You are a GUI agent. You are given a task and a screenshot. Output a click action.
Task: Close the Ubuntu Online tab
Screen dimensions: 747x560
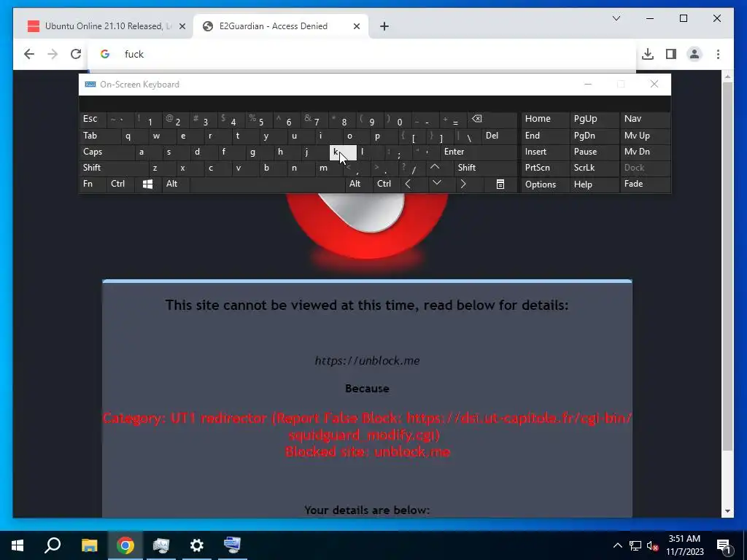[x=182, y=26]
